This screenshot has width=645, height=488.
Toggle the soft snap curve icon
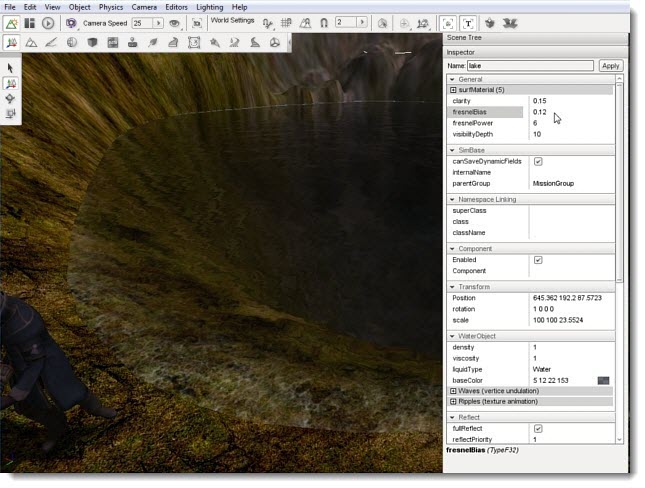pyautogui.click(x=268, y=23)
